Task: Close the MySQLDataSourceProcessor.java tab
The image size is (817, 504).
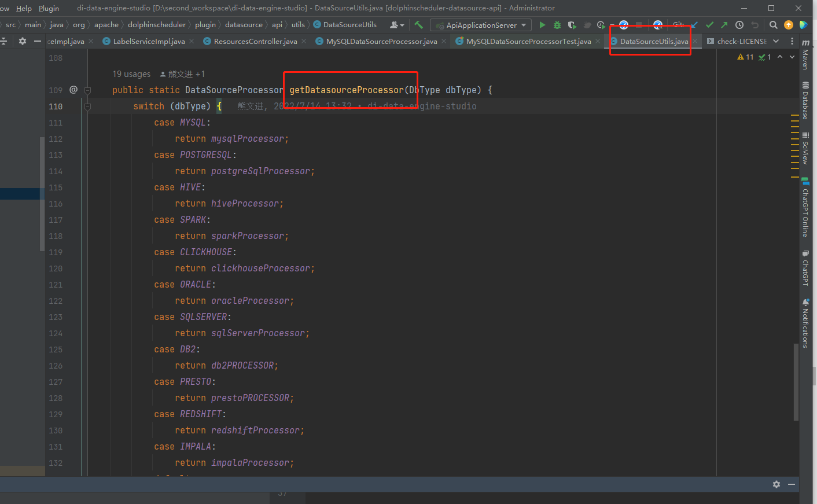Action: coord(444,41)
